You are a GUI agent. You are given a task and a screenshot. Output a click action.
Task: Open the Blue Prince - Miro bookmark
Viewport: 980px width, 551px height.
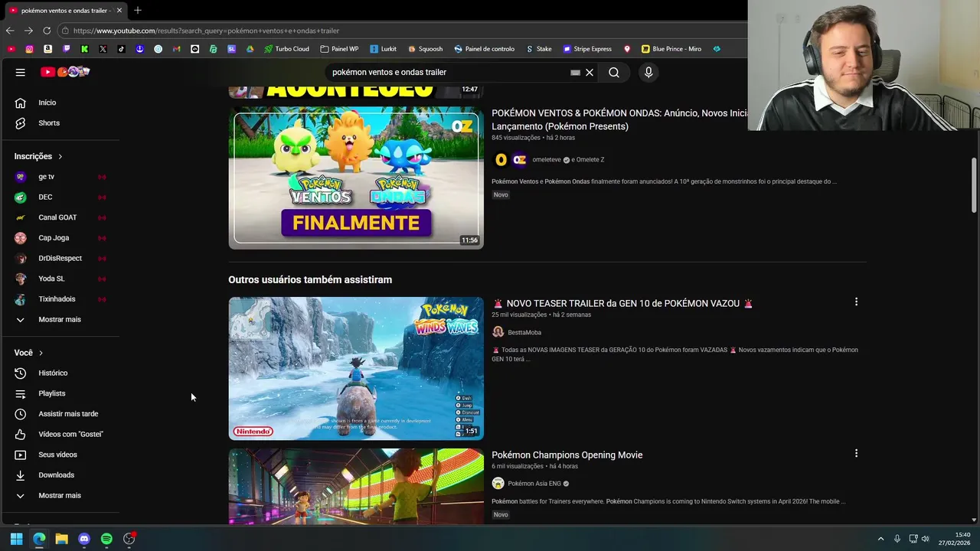click(671, 49)
